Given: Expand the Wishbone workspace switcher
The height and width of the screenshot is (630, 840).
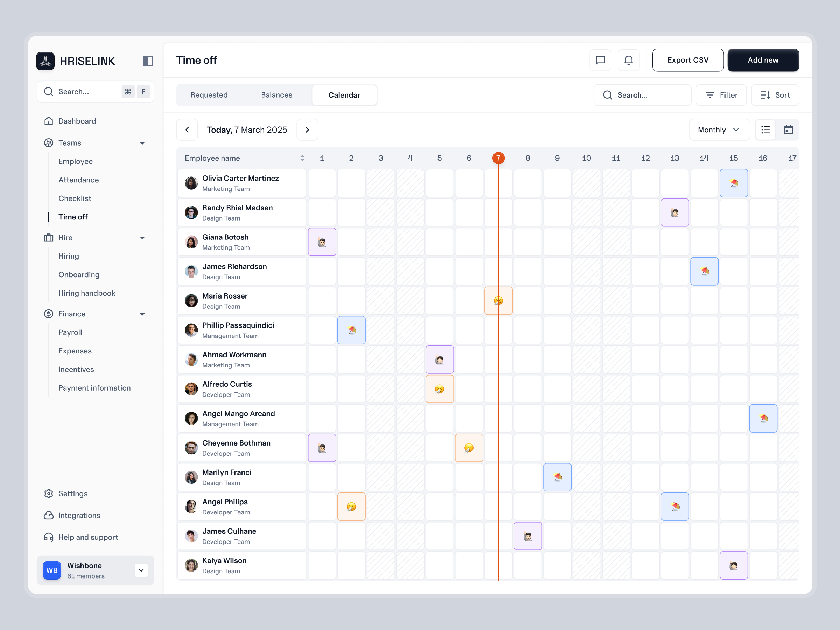Looking at the screenshot, I should coord(141,570).
